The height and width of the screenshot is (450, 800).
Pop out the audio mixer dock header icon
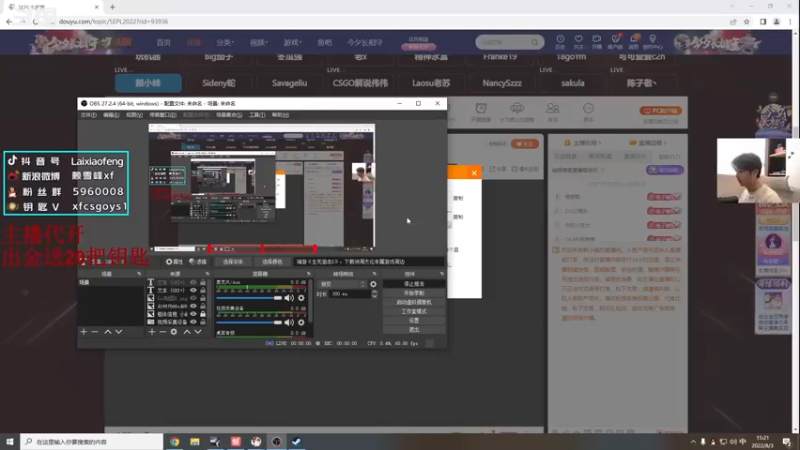coord(308,274)
